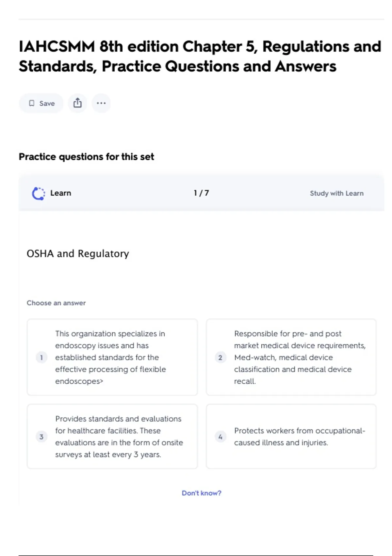Choose the endoscopy organization answer

(111, 357)
